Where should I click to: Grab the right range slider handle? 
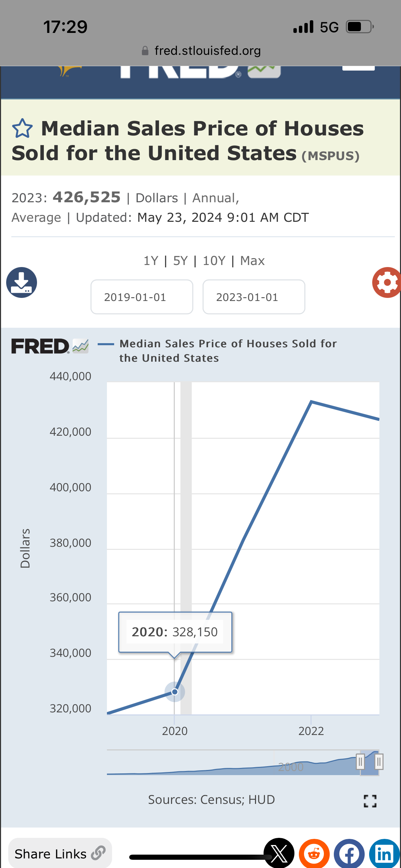click(379, 762)
